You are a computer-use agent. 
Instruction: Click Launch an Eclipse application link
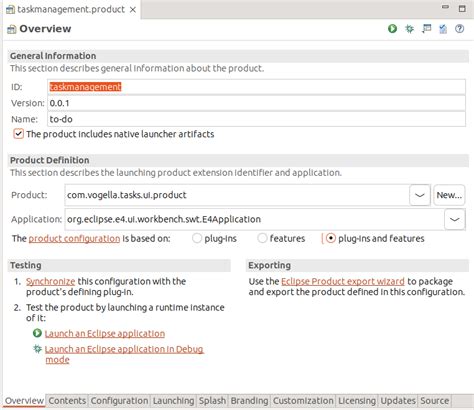coord(105,333)
